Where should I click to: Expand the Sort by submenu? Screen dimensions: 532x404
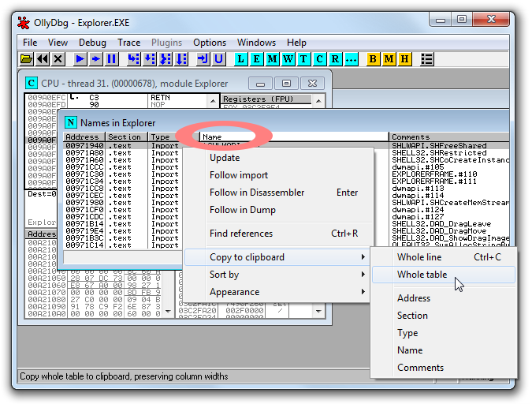point(277,275)
